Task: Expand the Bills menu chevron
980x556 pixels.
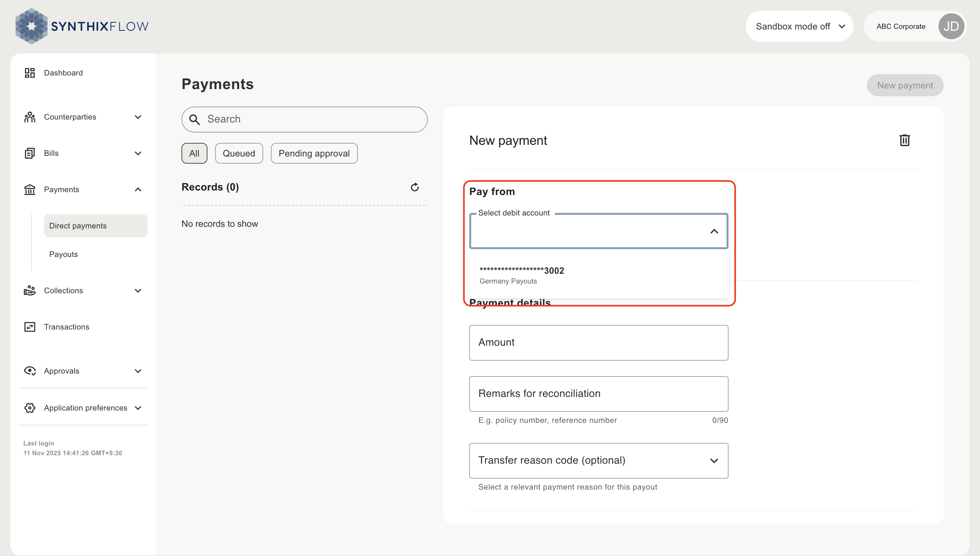Action: click(x=138, y=153)
